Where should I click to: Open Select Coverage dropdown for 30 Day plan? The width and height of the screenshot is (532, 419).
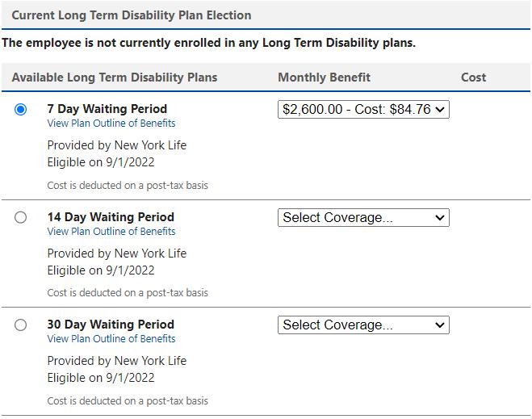pyautogui.click(x=363, y=325)
